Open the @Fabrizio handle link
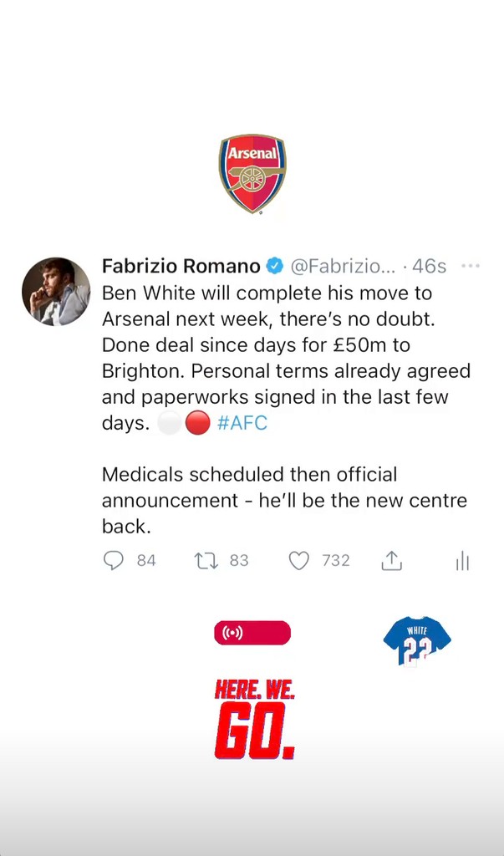This screenshot has width=504, height=856. [343, 266]
